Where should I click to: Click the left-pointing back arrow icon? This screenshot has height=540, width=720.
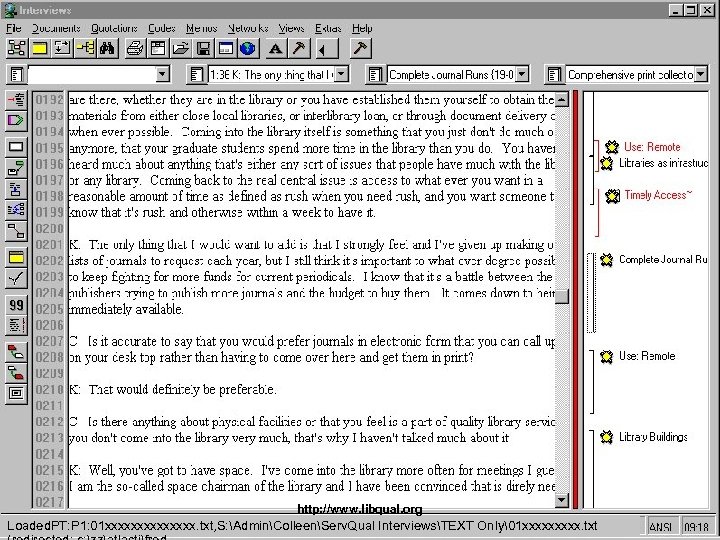tap(327, 48)
